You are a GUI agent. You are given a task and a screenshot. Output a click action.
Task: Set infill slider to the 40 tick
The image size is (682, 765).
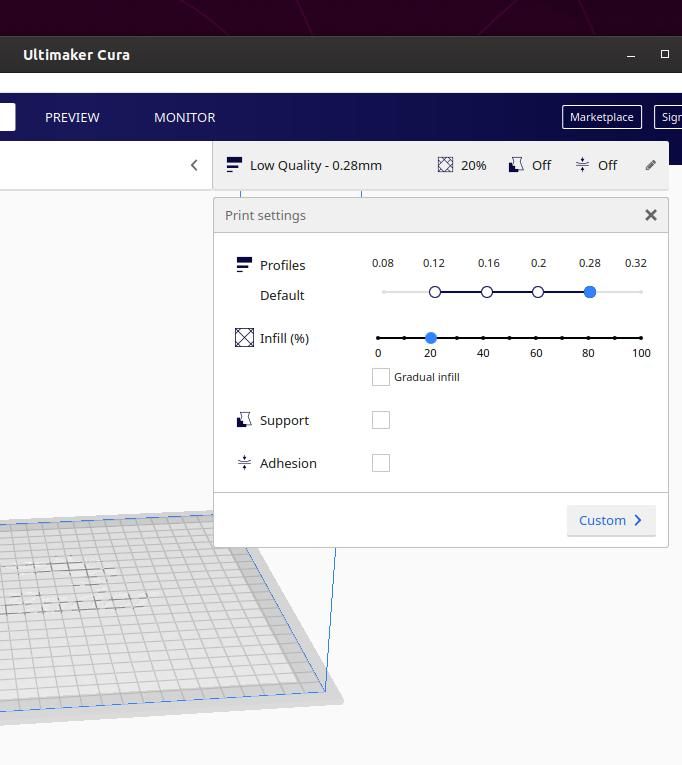pyautogui.click(x=483, y=338)
